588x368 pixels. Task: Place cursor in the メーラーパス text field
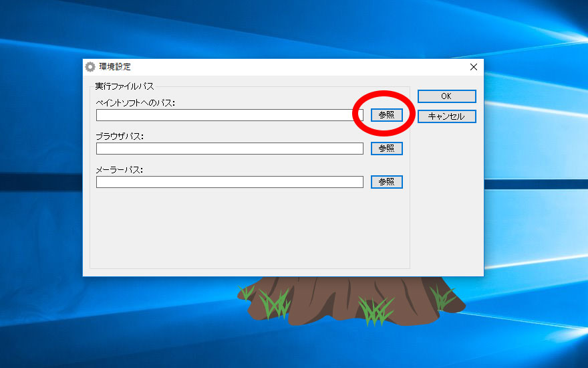pos(229,182)
